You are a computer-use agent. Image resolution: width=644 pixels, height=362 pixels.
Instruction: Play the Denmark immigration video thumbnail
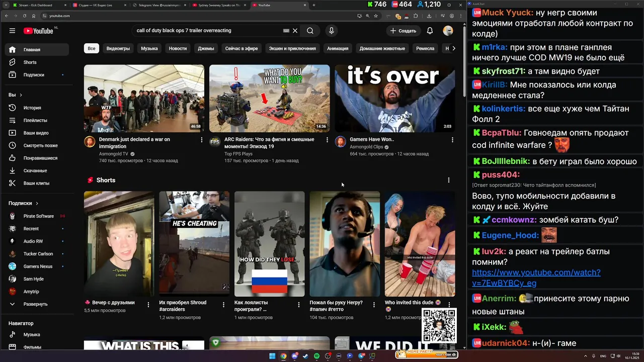pyautogui.click(x=144, y=99)
